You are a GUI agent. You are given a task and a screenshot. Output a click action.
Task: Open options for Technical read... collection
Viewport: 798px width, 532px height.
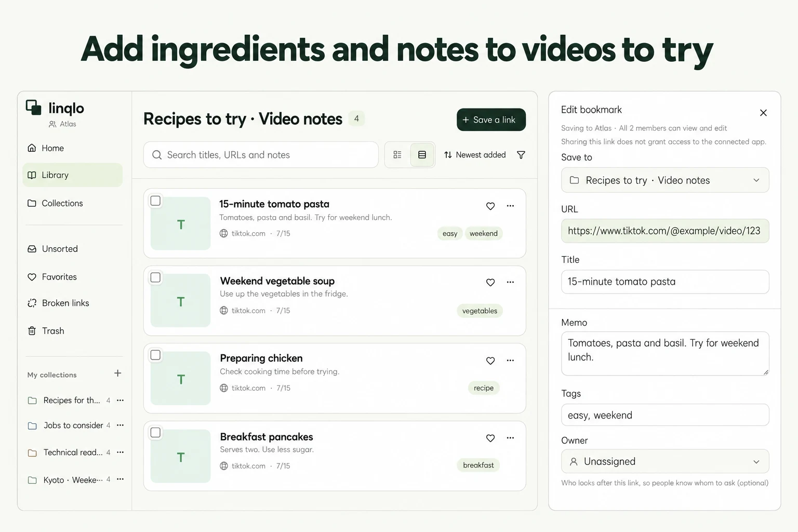click(x=121, y=453)
